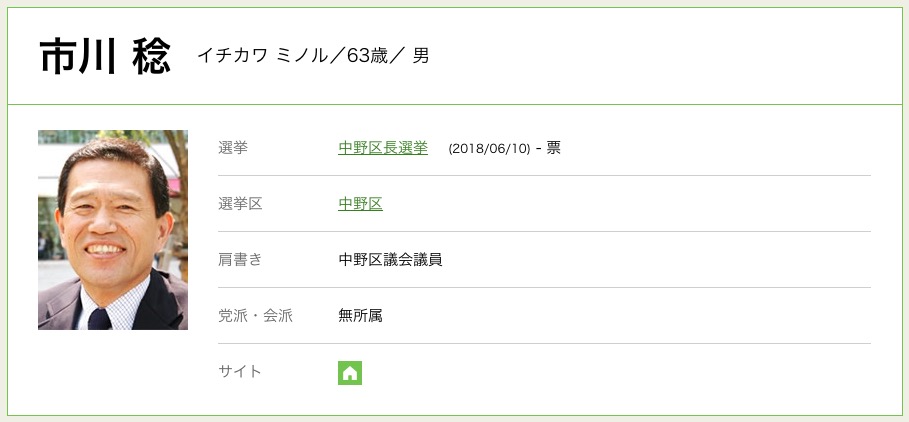Follow the 中野区 district link

click(360, 204)
